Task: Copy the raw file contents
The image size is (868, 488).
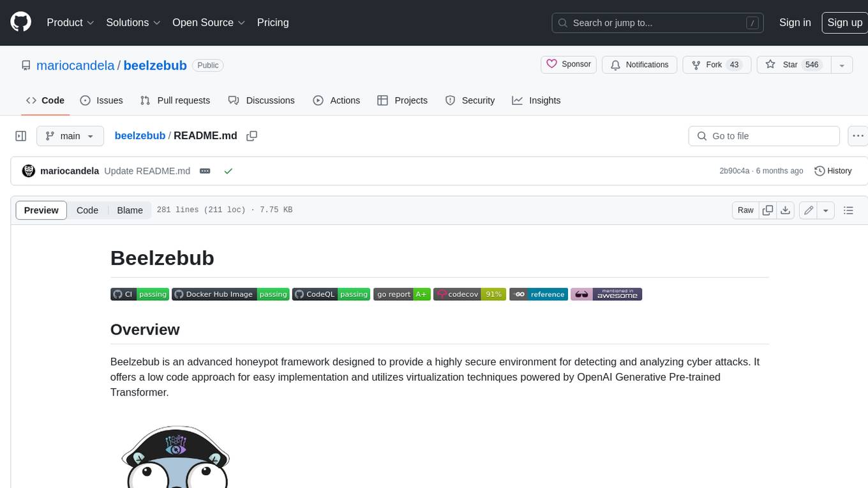Action: click(768, 210)
